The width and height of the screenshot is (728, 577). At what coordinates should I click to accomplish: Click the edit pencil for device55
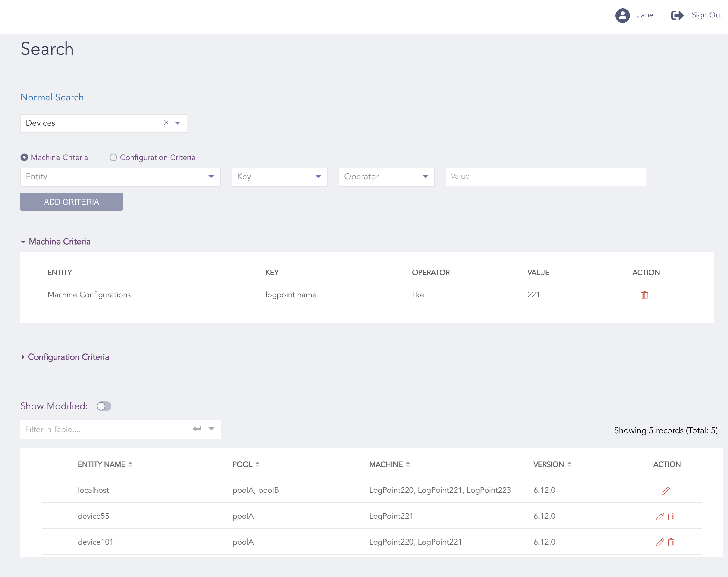(x=660, y=517)
